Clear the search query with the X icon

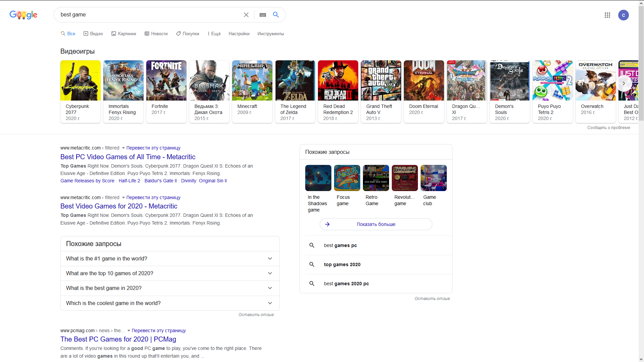246,15
